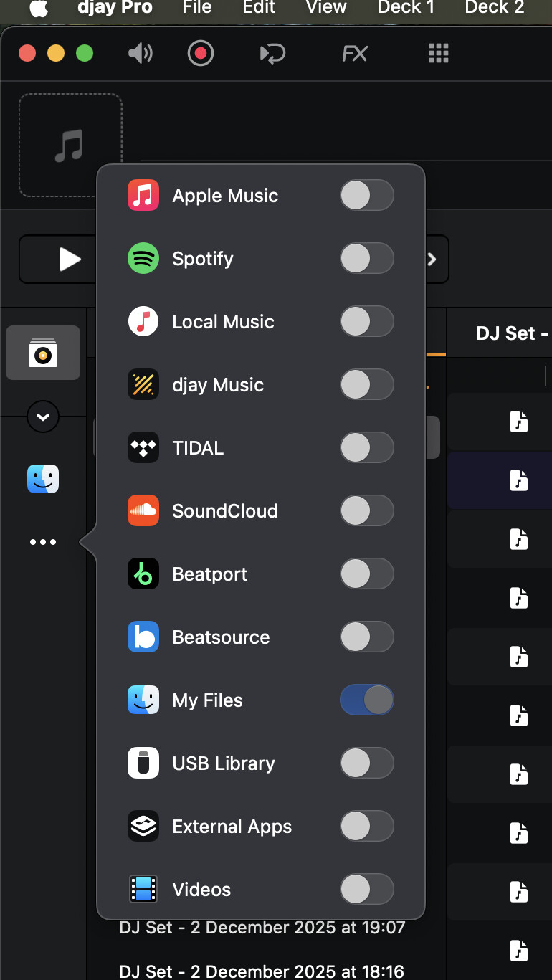The width and height of the screenshot is (552, 980).
Task: Open the View menu in menu bar
Action: pos(326,8)
